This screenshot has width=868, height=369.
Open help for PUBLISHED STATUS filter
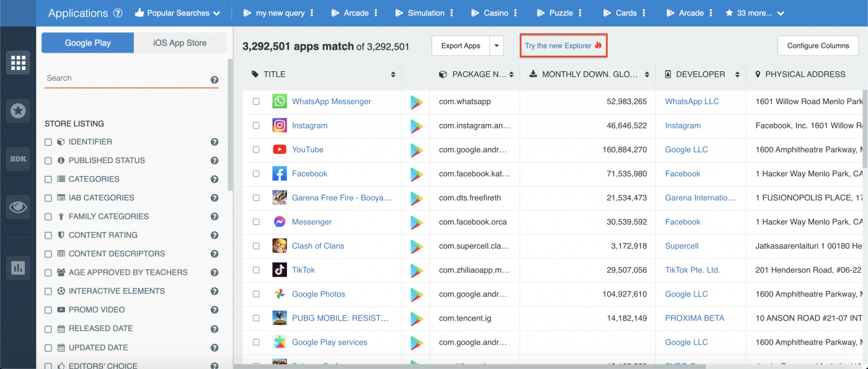[215, 161]
